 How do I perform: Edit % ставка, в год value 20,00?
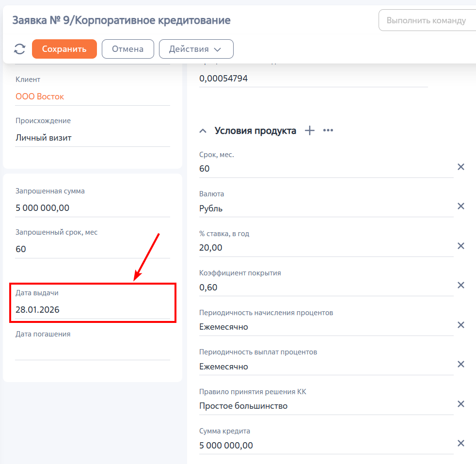click(326, 248)
